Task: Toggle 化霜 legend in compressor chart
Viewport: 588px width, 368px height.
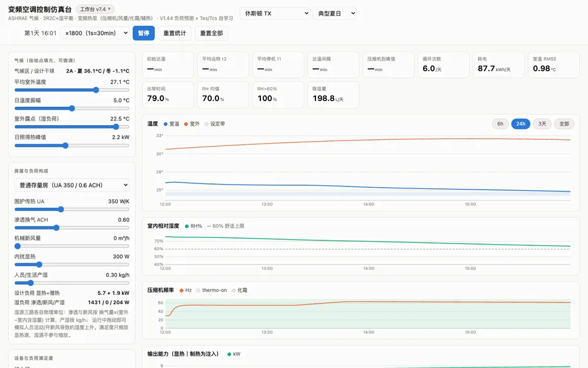Action: pos(239,290)
